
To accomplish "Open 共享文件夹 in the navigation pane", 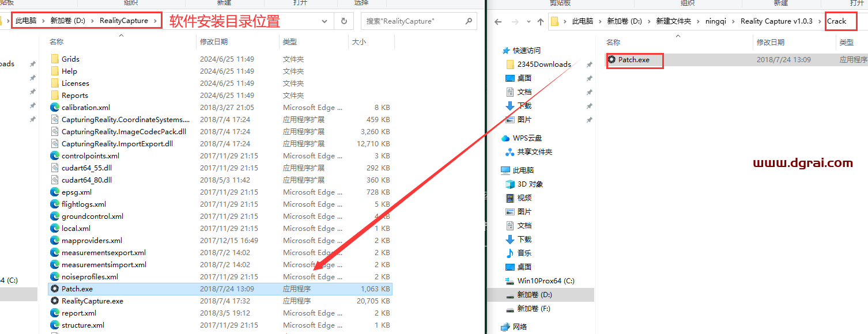I will coord(535,151).
